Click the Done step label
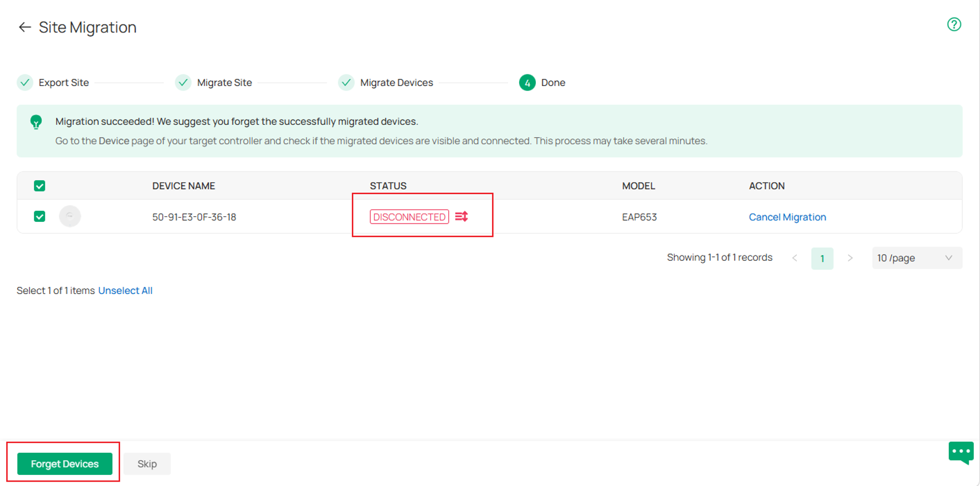Viewport: 980px width, 486px height. point(553,83)
